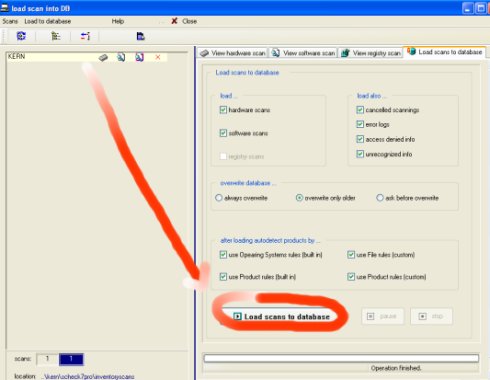
Task: Click the Load scans to database button
Action: [281, 316]
